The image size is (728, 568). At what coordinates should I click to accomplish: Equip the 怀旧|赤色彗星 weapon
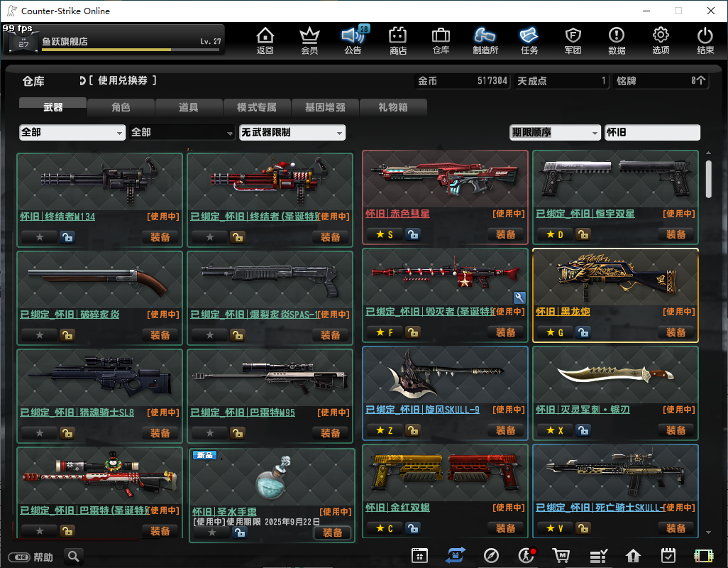point(506,234)
